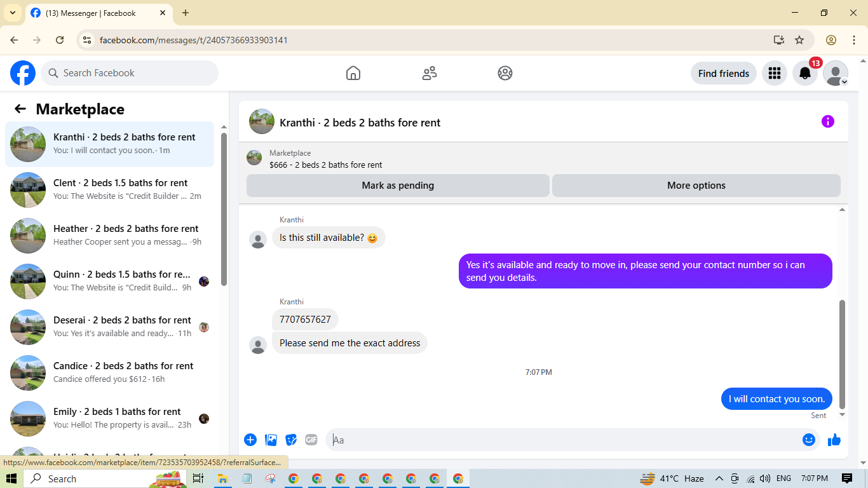Click the chat messages scrollbar
The width and height of the screenshot is (868, 488).
pyautogui.click(x=843, y=354)
